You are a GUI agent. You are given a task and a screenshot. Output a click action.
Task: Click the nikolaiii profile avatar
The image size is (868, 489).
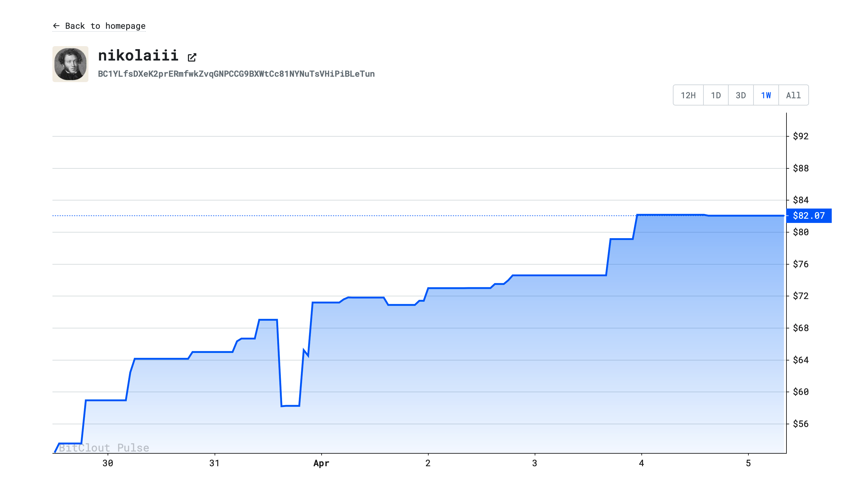tap(70, 64)
